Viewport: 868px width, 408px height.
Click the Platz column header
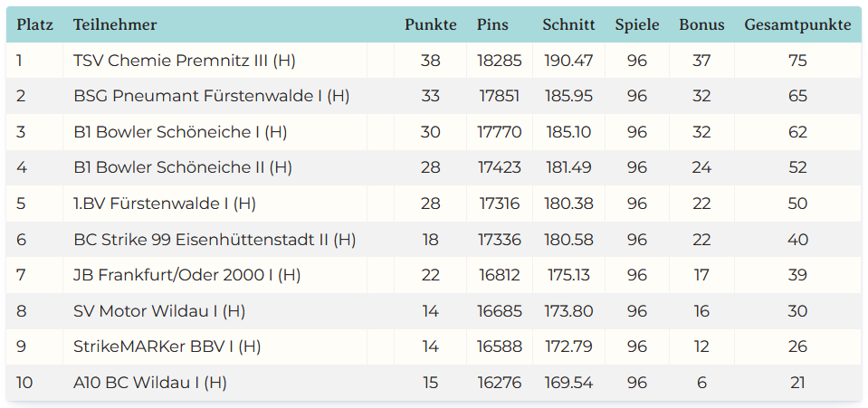[33, 25]
